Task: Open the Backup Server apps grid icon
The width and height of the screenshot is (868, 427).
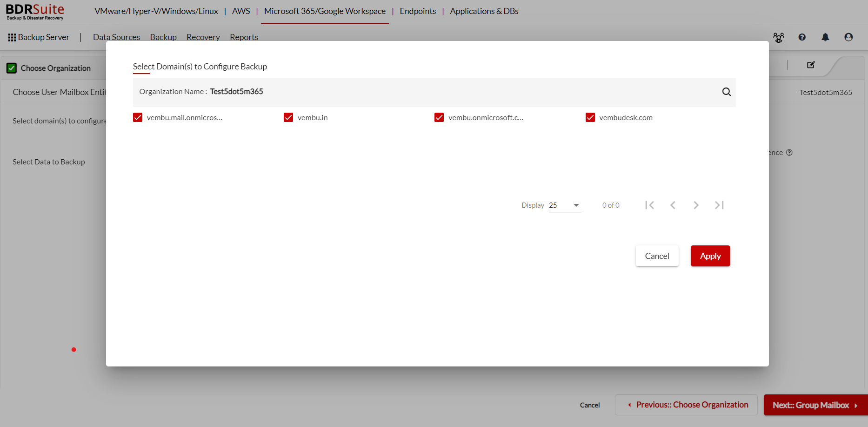Action: coord(12,37)
